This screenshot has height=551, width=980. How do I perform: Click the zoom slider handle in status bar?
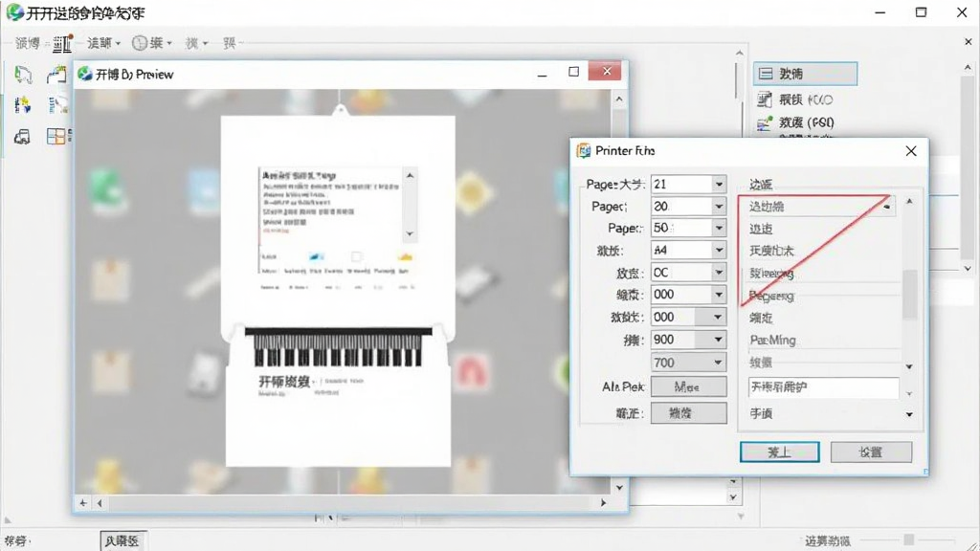pos(909,540)
